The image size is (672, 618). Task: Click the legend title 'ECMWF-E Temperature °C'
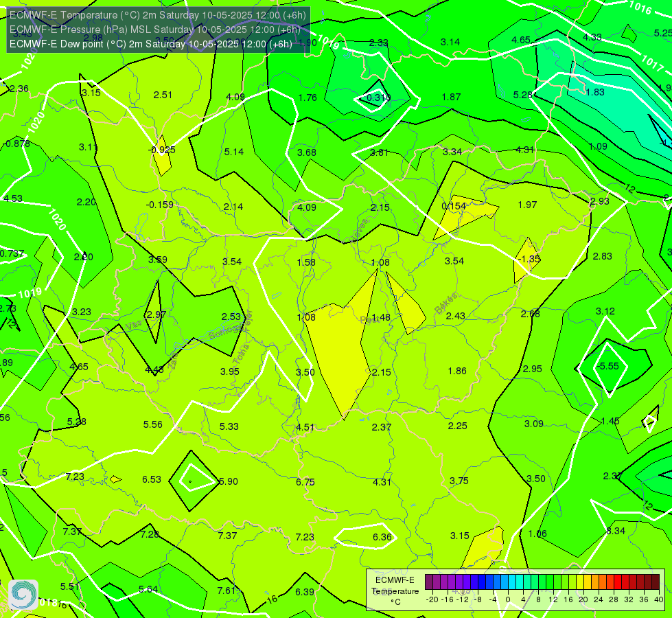coord(395,591)
